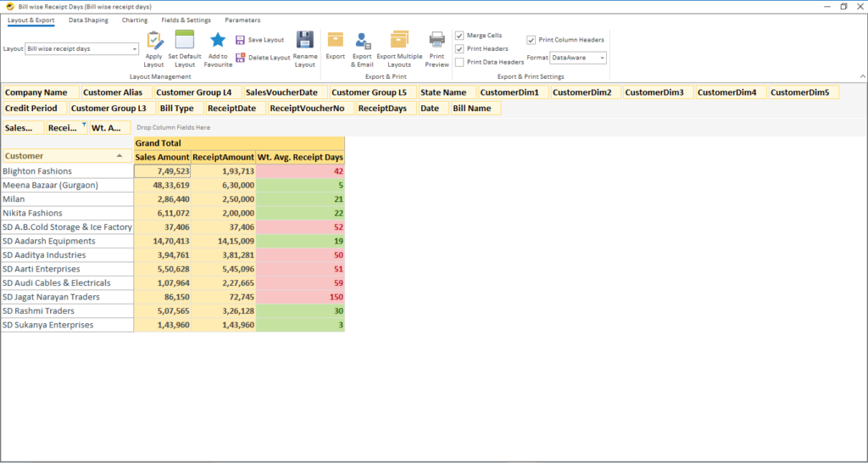Uncheck the Merge Cells checkbox
868x463 pixels.
pos(459,36)
